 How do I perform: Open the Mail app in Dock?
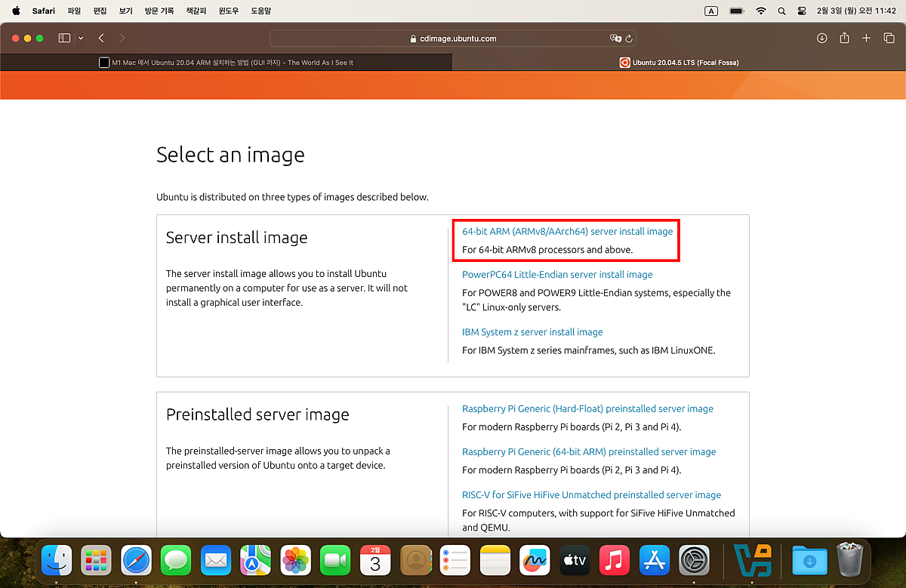(x=216, y=560)
